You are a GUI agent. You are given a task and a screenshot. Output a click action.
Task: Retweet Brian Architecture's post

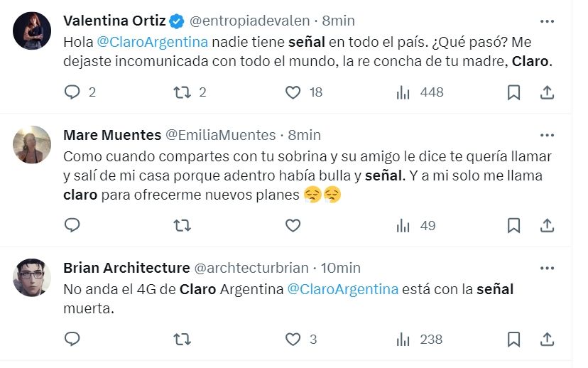182,339
